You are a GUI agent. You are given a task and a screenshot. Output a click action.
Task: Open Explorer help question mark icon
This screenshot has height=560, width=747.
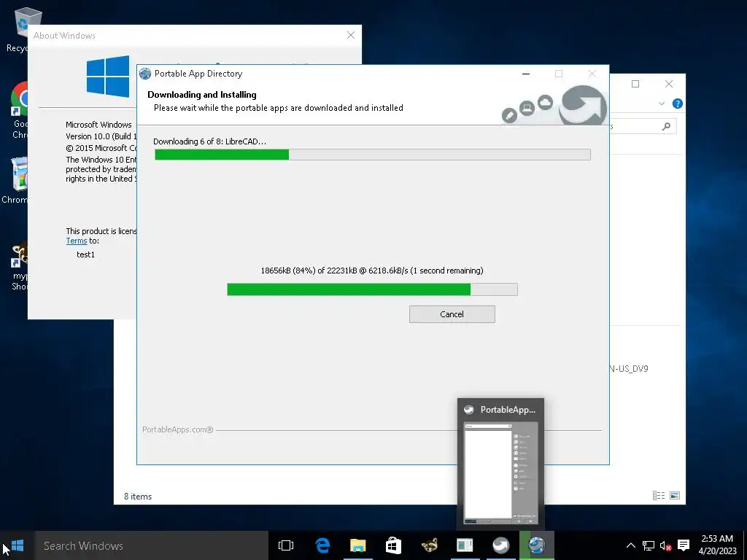point(678,104)
